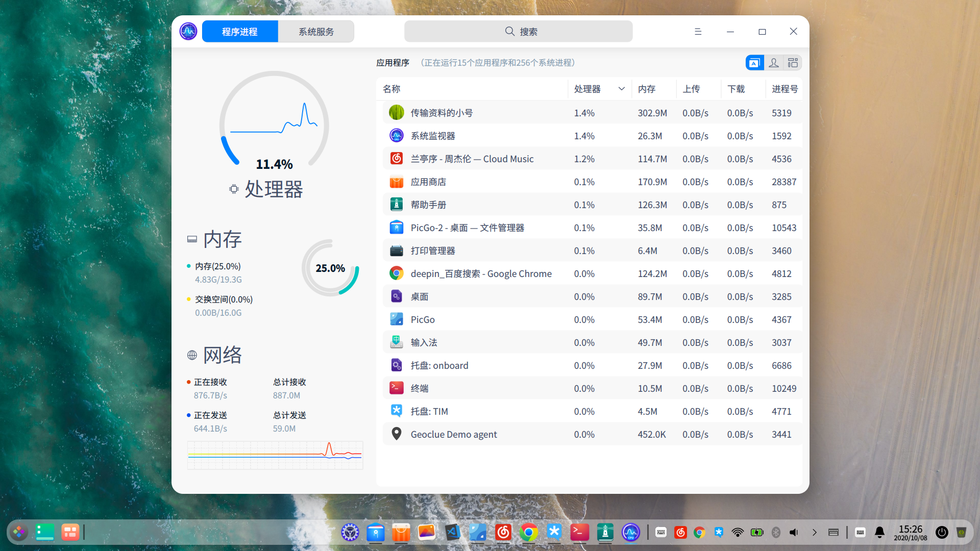Screen dimensions: 980x551
Task: Switch to the 系统服务 tab
Action: pyautogui.click(x=316, y=31)
